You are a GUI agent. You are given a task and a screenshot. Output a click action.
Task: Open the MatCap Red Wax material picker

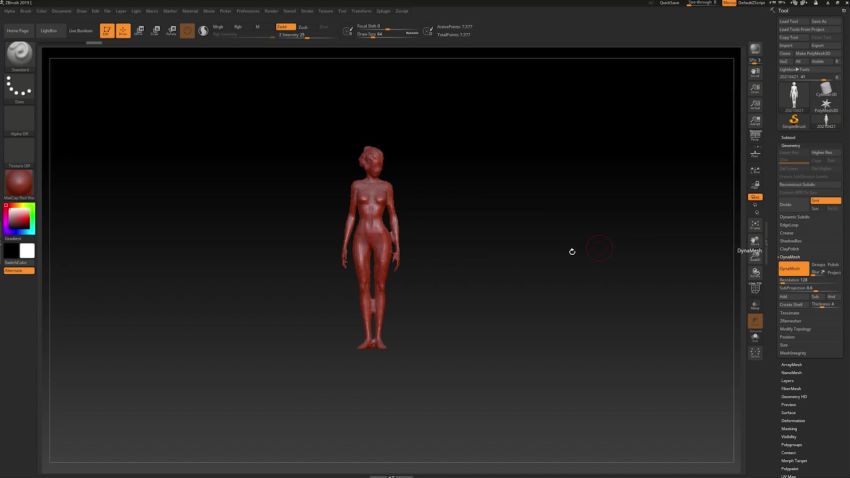click(20, 183)
